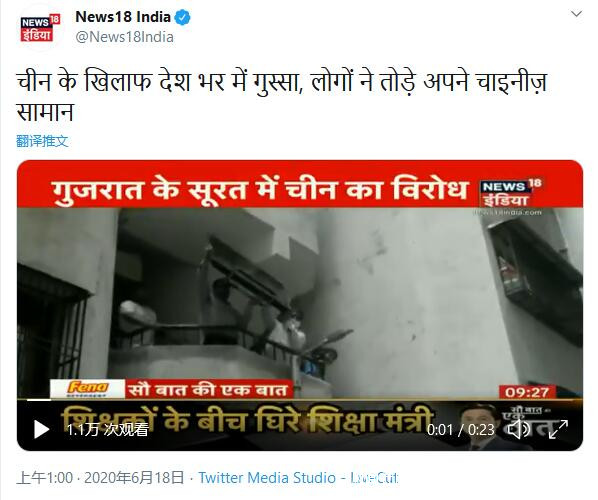Play the embedded video
The height and width of the screenshot is (500, 598).
click(x=41, y=429)
